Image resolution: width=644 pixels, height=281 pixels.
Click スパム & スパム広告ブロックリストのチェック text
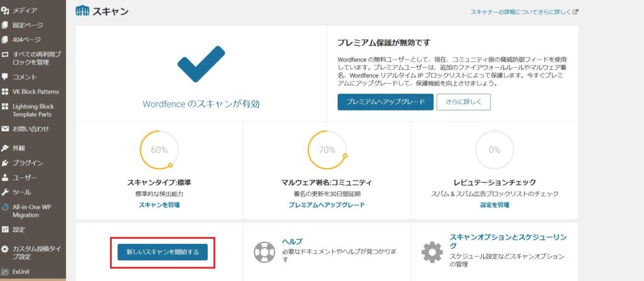click(x=494, y=194)
